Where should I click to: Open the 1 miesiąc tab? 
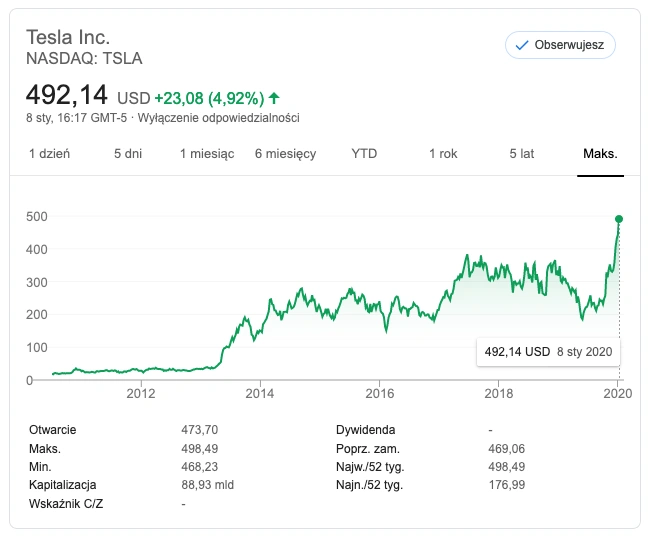click(207, 154)
